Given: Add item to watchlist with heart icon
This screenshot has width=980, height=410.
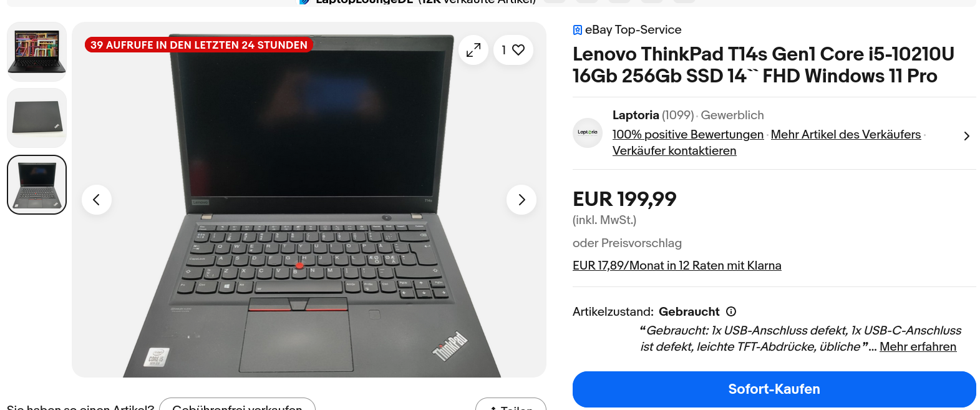Looking at the screenshot, I should (x=513, y=50).
